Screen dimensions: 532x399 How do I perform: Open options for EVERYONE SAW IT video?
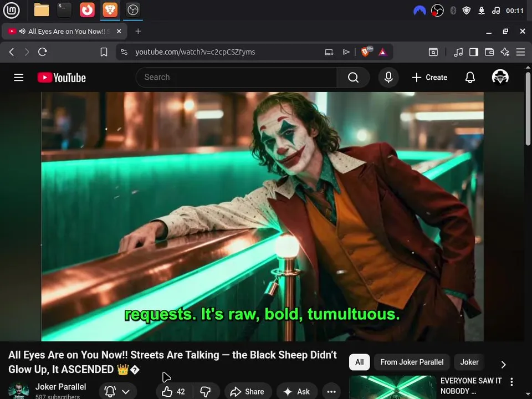(511, 382)
